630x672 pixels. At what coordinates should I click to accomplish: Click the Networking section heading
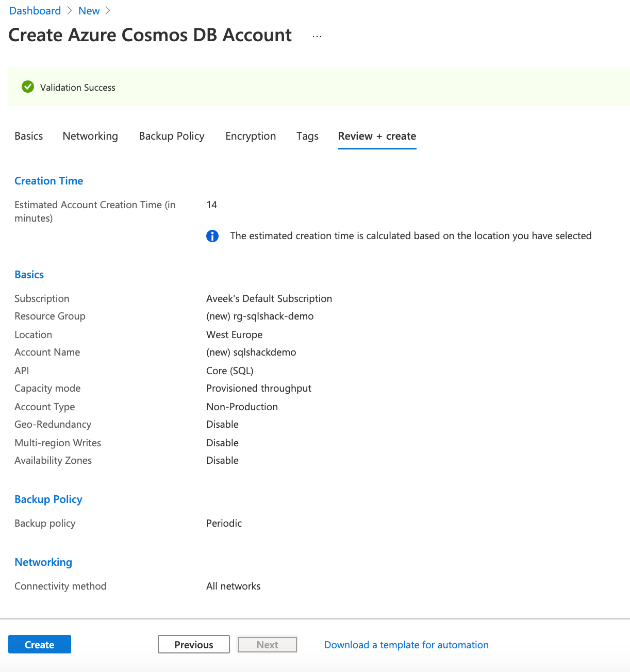[x=43, y=562]
